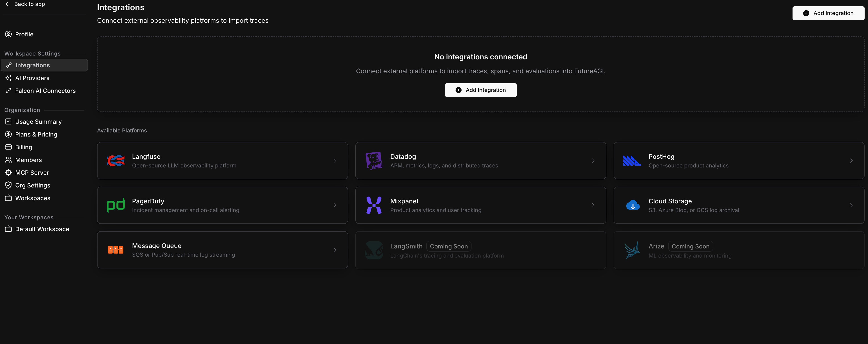This screenshot has width=868, height=344.
Task: Click the Message Queue icon
Action: [115, 250]
